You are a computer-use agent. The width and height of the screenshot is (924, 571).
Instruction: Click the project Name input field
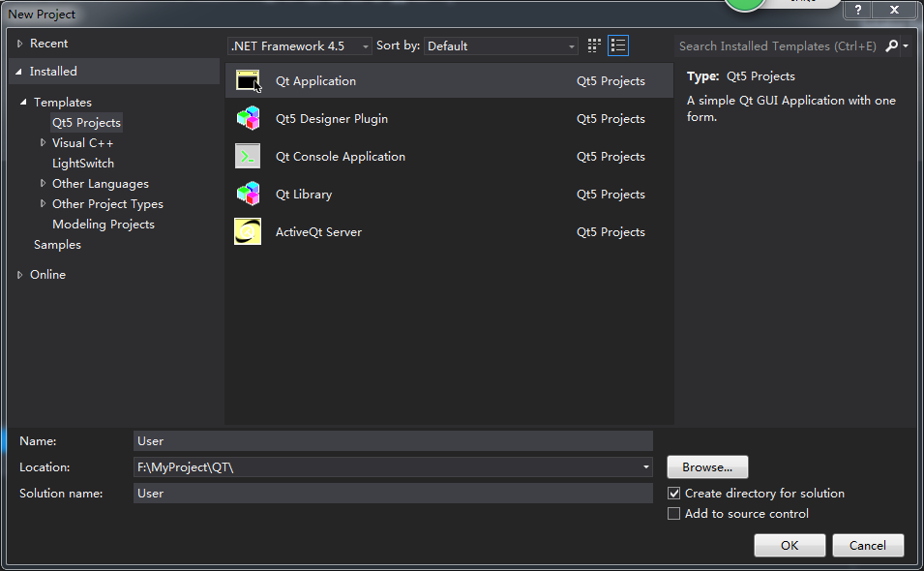tap(393, 441)
